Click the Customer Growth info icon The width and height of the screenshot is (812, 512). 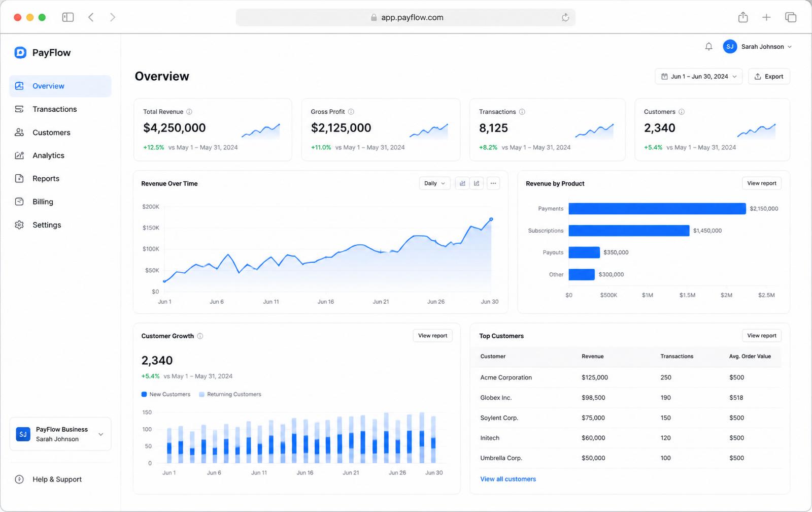tap(200, 336)
